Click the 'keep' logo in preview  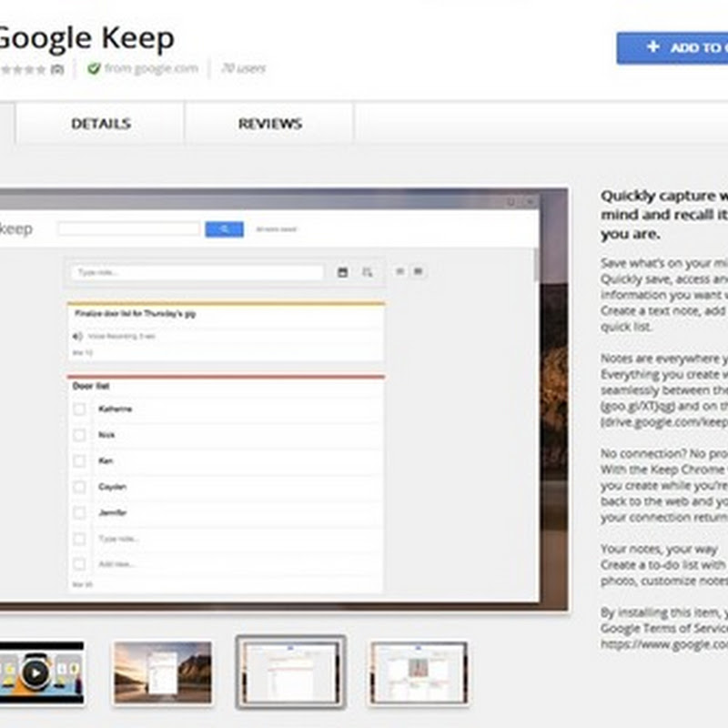[15, 228]
